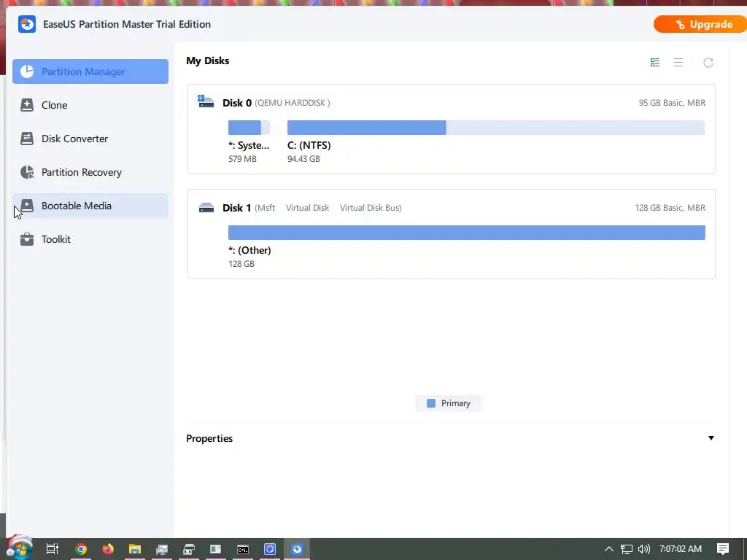This screenshot has height=560, width=747.
Task: Switch to graphical disk view icon
Action: [x=655, y=63]
